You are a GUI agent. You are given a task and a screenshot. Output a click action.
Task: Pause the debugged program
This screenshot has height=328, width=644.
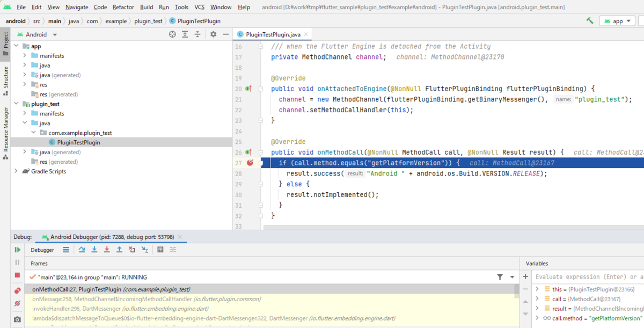point(17,263)
